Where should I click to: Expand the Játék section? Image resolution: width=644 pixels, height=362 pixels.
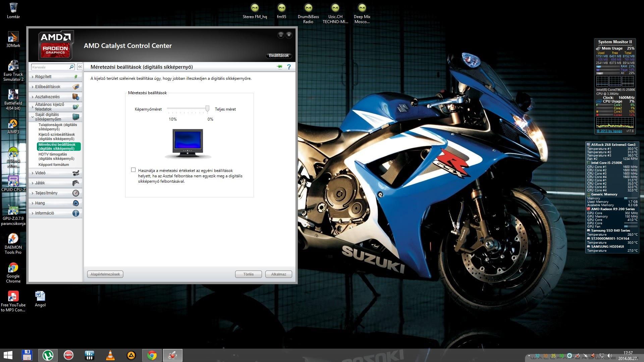(40, 183)
